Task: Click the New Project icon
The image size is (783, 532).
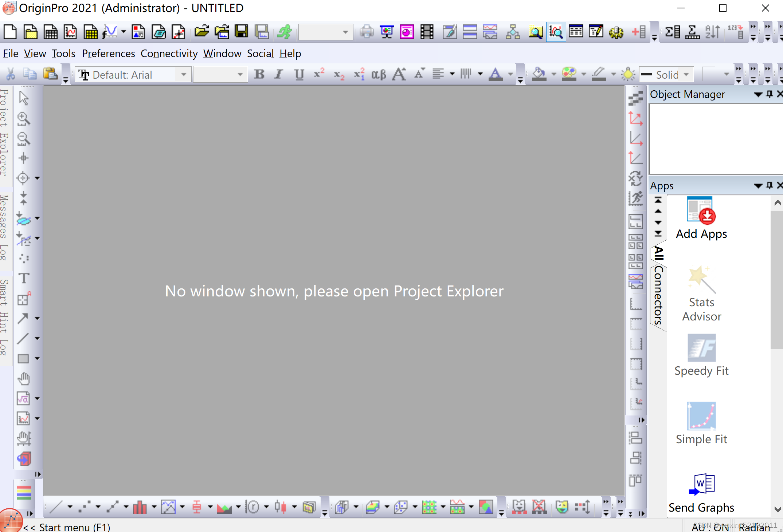Action: point(10,32)
